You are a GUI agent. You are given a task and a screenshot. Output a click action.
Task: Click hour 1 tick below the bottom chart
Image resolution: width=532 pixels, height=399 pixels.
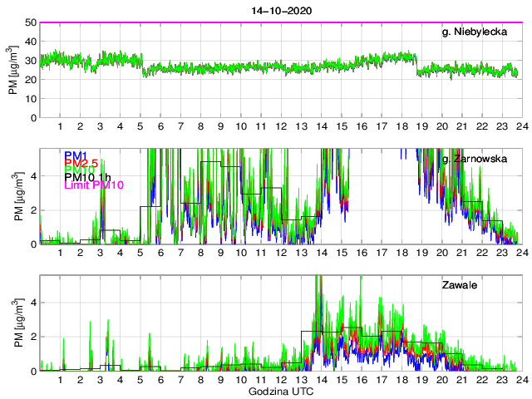click(x=60, y=380)
